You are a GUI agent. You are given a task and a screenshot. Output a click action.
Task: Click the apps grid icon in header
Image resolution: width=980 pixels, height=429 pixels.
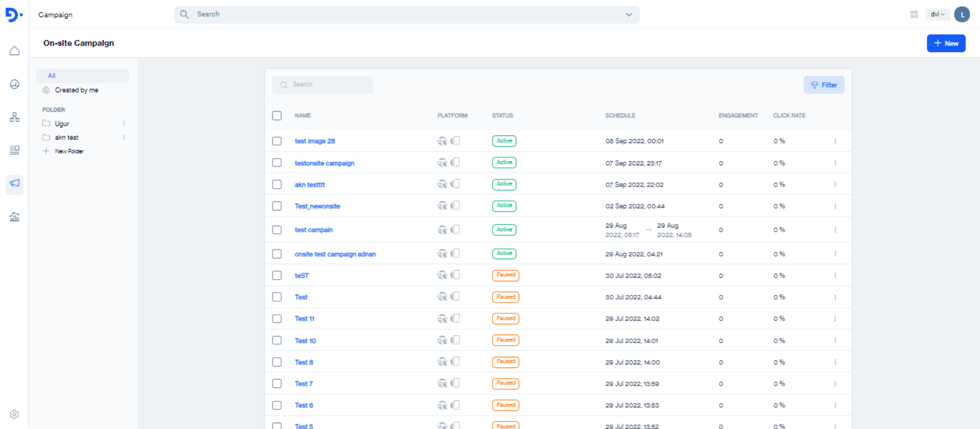(914, 14)
